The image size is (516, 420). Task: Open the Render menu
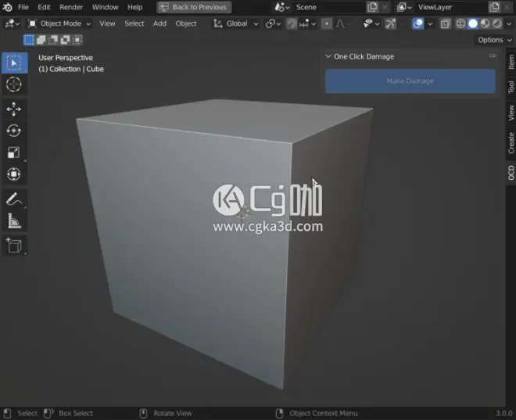tap(71, 7)
